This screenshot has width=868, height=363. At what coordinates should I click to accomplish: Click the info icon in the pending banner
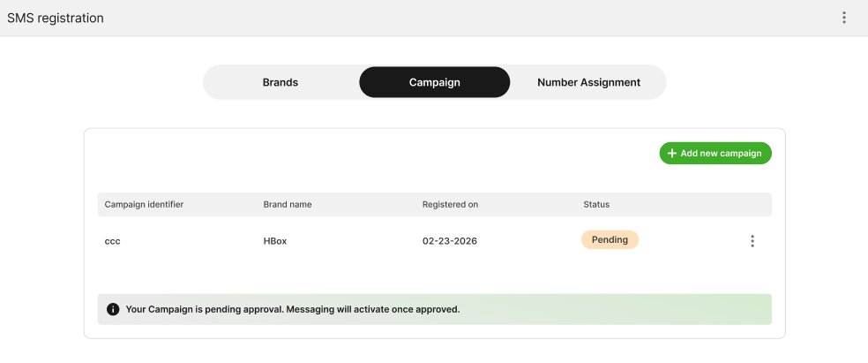tap(113, 309)
